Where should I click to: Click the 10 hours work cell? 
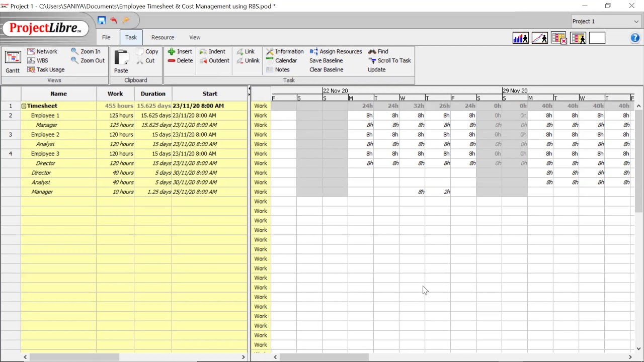tap(115, 192)
